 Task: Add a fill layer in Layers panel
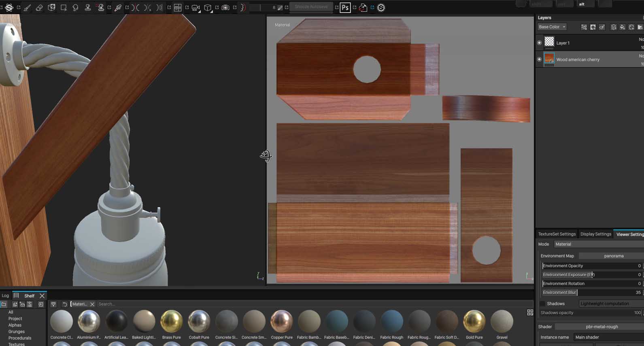622,27
